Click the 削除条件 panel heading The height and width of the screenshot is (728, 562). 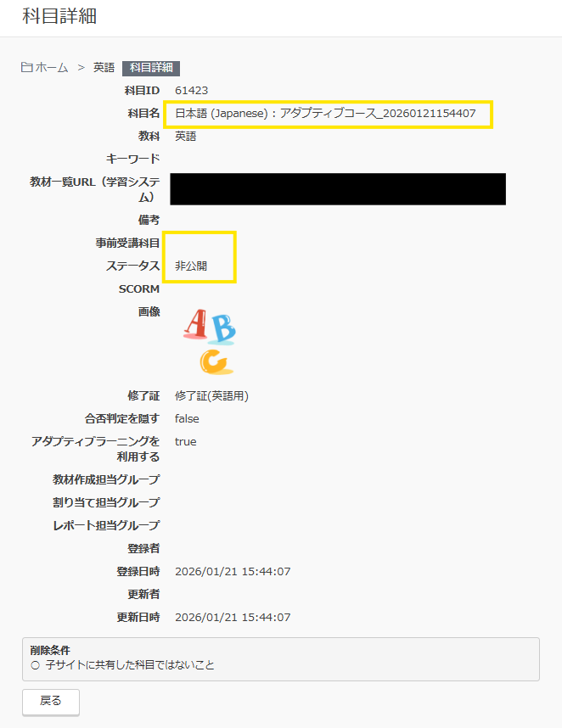click(50, 651)
